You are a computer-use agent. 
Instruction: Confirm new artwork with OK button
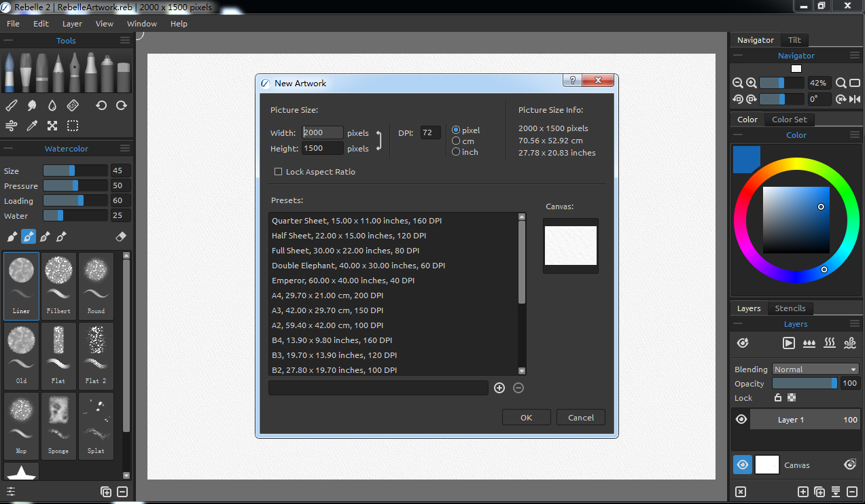(x=526, y=418)
